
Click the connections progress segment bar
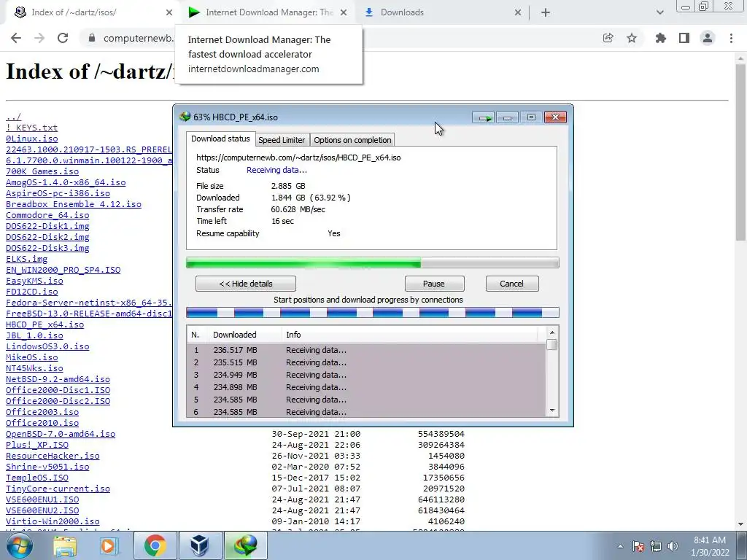click(x=373, y=312)
